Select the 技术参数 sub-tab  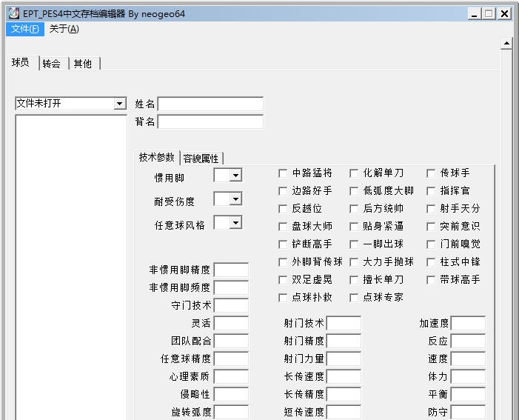click(156, 157)
